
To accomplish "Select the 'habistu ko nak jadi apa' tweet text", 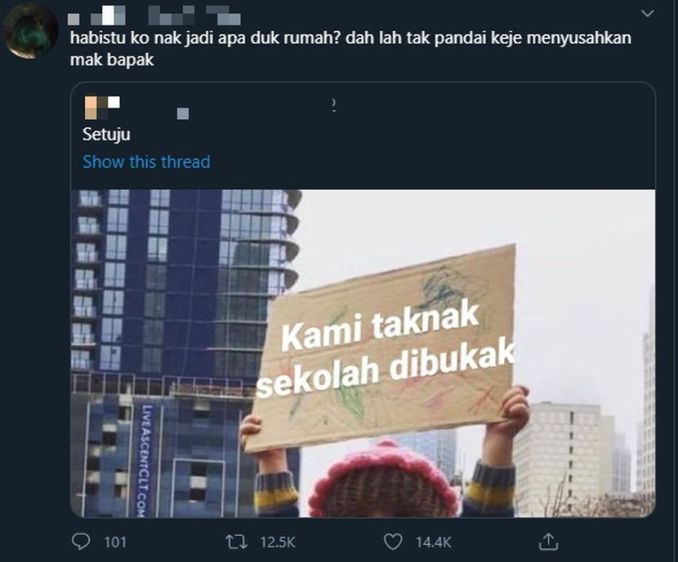I will 350,48.
